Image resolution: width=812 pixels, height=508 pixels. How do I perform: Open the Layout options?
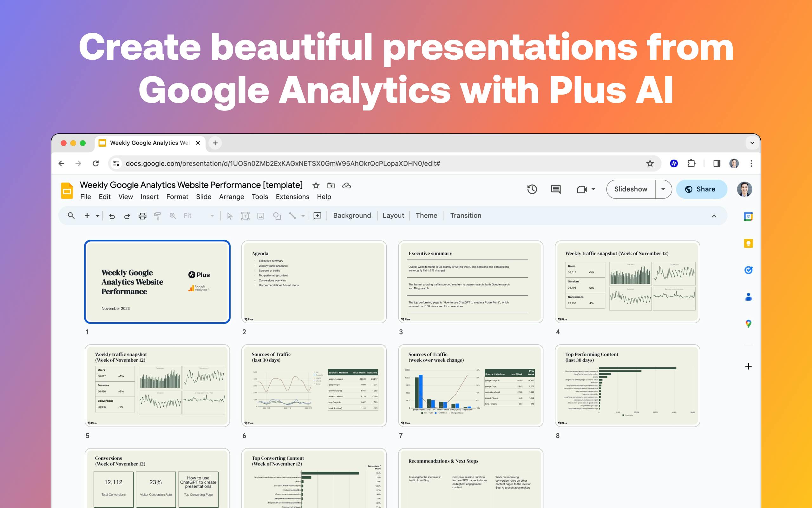coord(393,216)
